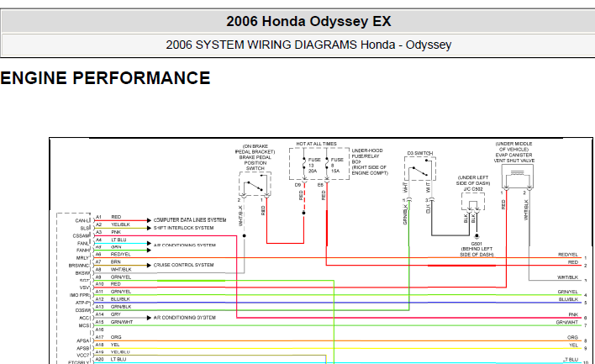Click the ORG label at right edge
The height and width of the screenshot is (364, 595).
pos(572,337)
